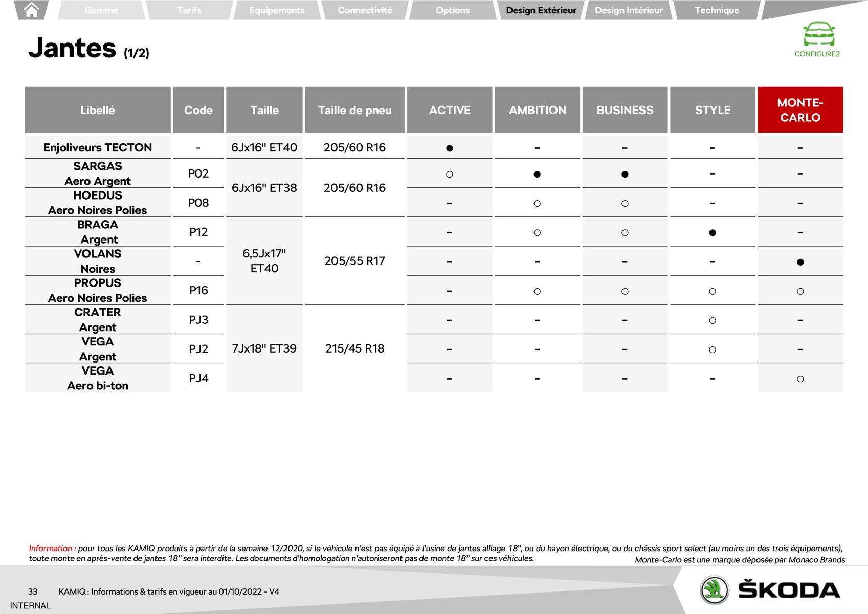Click hollow circle for CRATER under STYLE

point(713,321)
